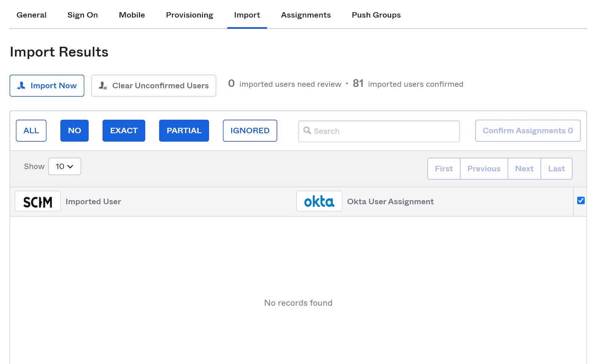Viewport: 600px width, 364px height.
Task: Disable the PARTIAL match filter
Action: (x=184, y=130)
